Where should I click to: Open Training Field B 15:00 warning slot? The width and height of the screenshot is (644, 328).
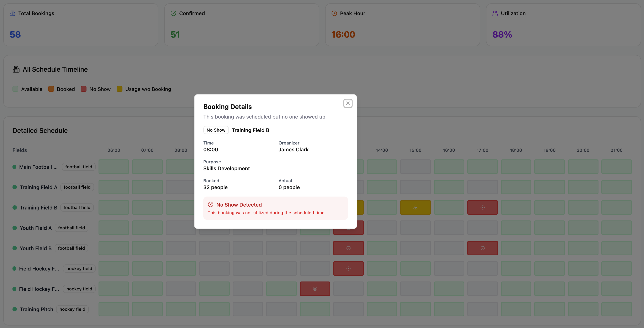[x=415, y=207]
